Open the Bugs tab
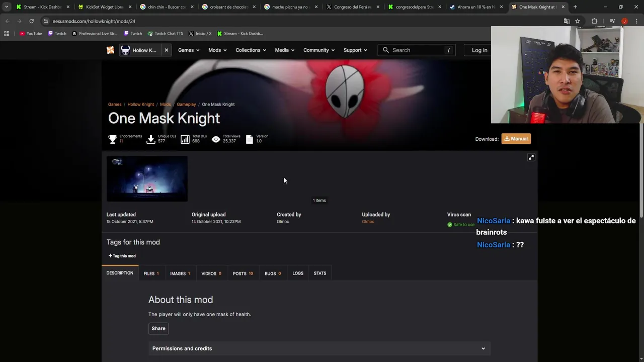The width and height of the screenshot is (644, 362). point(273,274)
